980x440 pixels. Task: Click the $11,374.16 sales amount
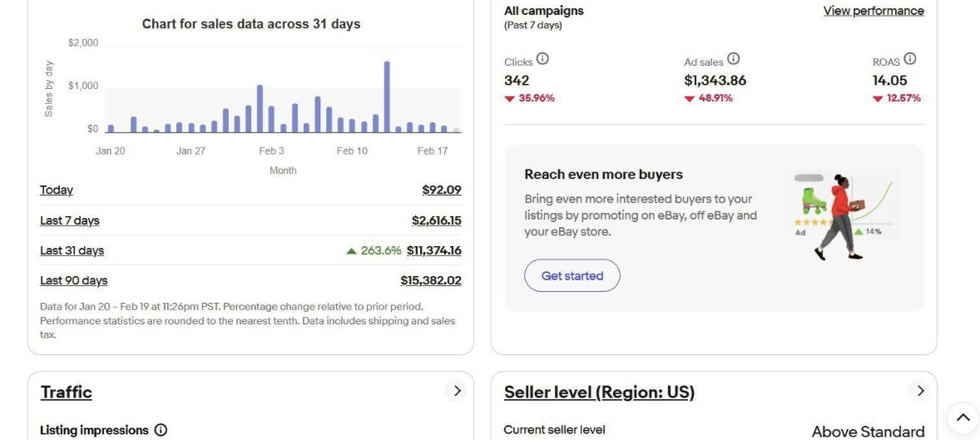tap(433, 250)
